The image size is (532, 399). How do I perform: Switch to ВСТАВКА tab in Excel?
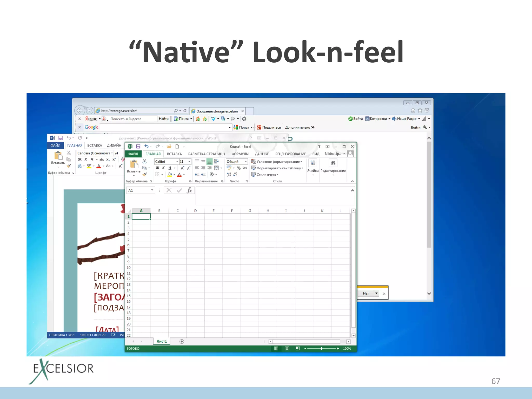click(174, 154)
